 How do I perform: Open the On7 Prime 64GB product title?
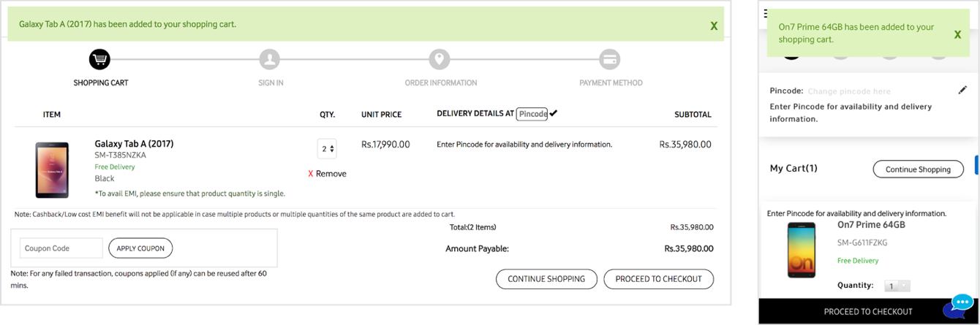871,225
